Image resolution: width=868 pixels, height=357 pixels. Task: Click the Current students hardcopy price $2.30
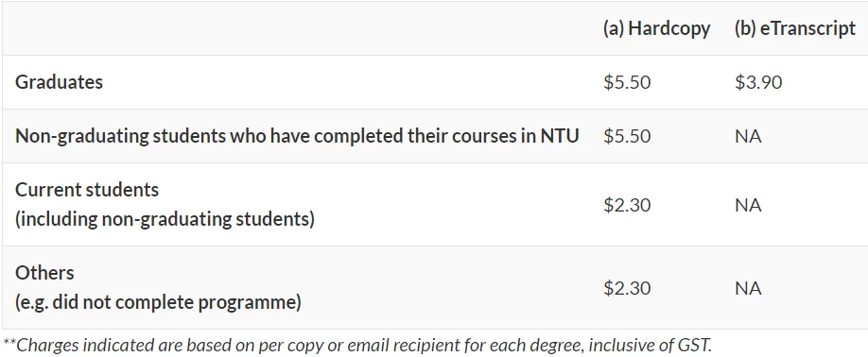pyautogui.click(x=627, y=205)
